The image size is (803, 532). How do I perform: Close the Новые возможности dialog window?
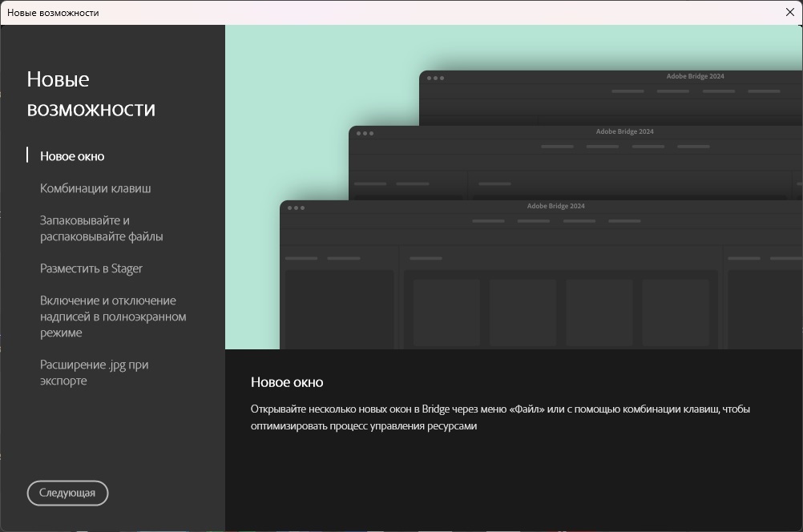pos(789,12)
